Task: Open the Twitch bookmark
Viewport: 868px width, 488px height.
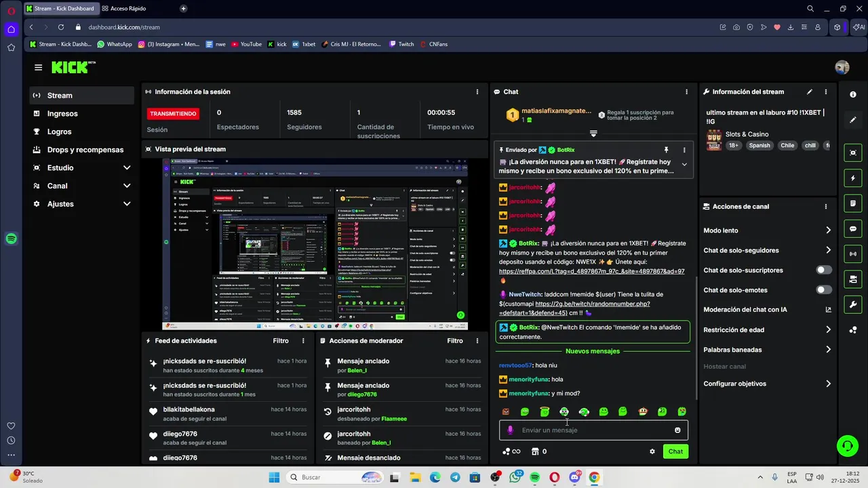Action: tap(401, 44)
